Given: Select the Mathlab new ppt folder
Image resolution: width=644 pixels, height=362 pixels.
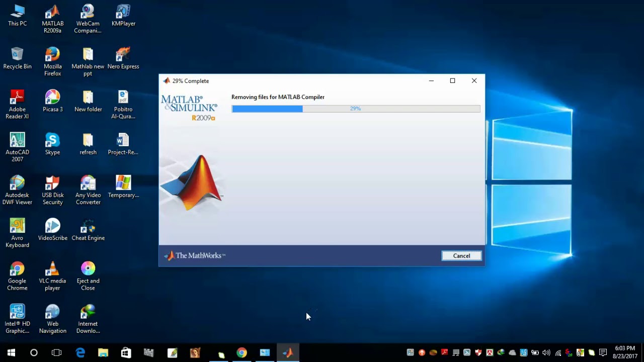Looking at the screenshot, I should 88,62.
